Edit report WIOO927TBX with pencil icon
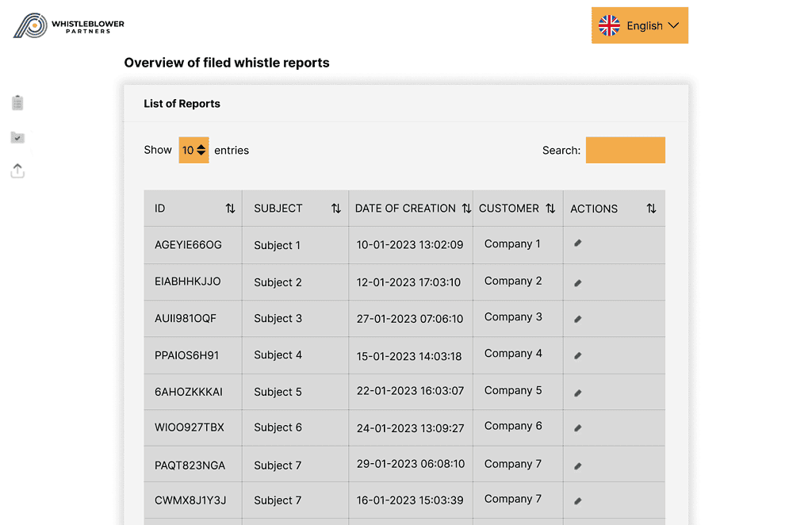 (578, 428)
